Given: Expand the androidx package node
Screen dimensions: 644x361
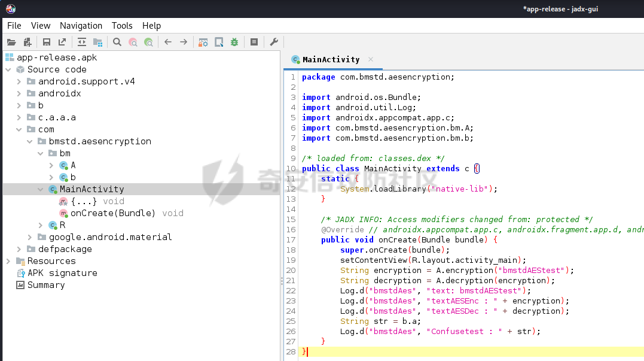Looking at the screenshot, I should 20,93.
